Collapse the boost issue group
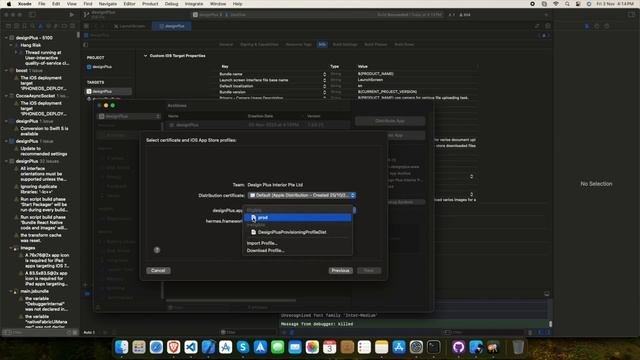 (x=7, y=70)
